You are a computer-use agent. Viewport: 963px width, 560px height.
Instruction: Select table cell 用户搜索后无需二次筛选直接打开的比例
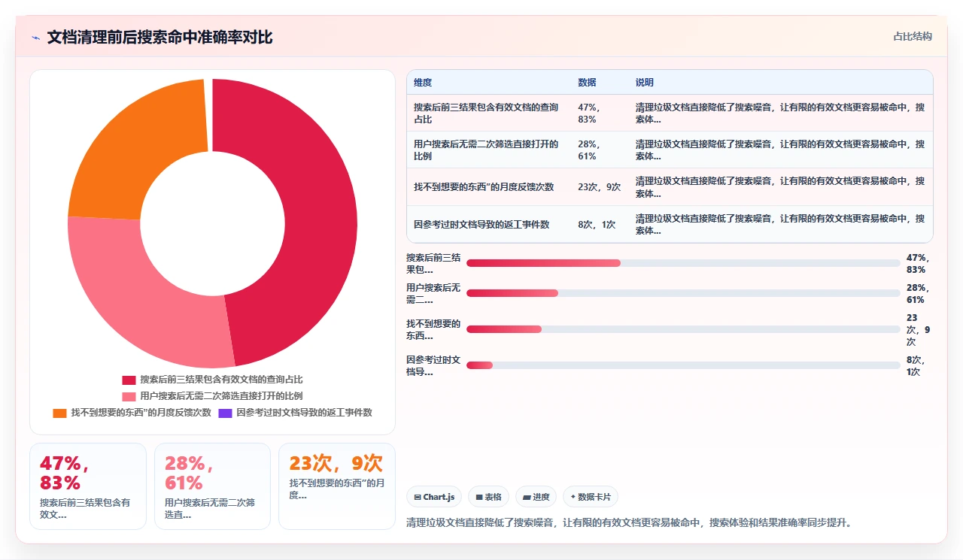(489, 150)
